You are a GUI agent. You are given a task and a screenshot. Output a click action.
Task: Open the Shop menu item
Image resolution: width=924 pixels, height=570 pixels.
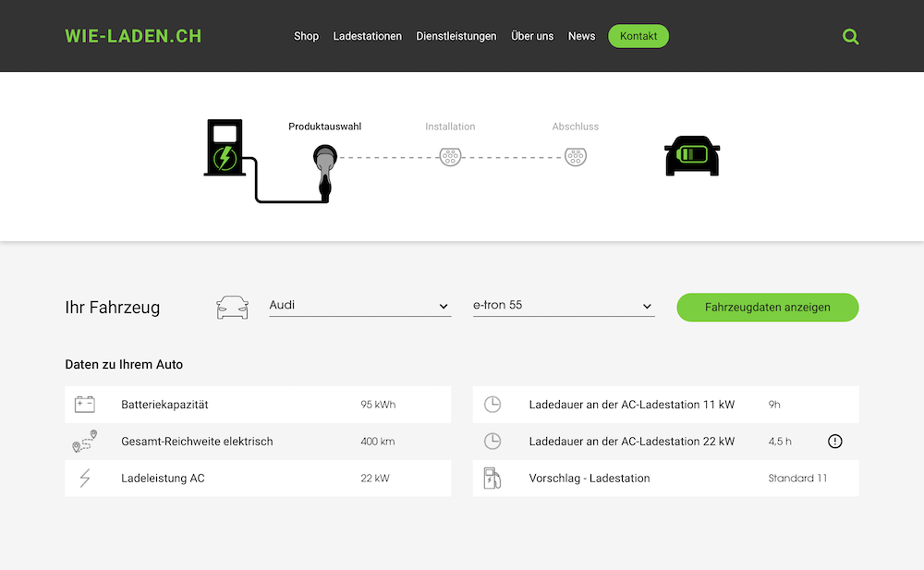point(306,36)
